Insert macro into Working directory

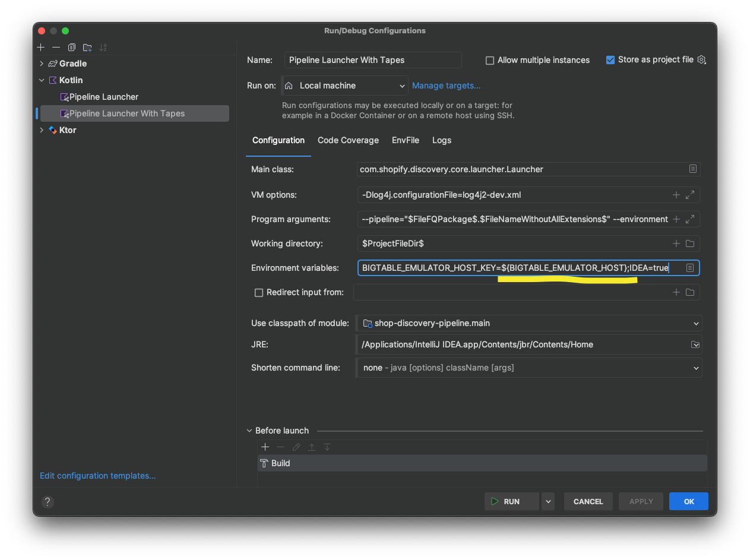click(x=676, y=243)
